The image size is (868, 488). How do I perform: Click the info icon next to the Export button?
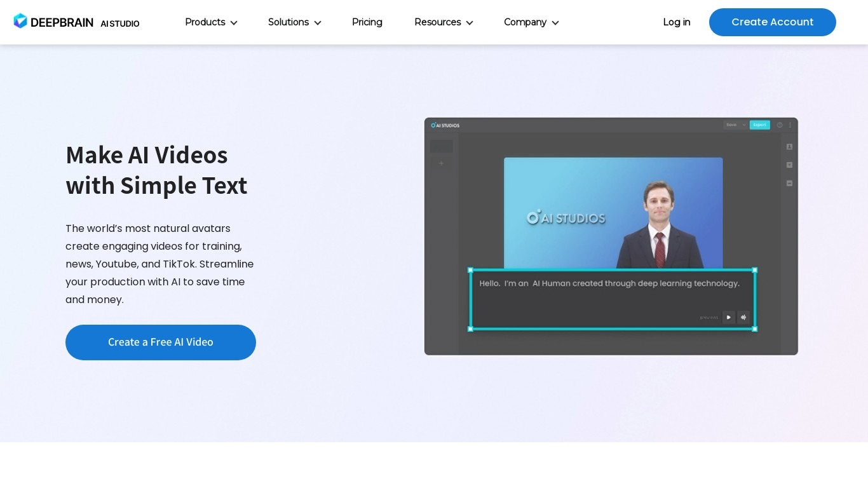coord(780,125)
